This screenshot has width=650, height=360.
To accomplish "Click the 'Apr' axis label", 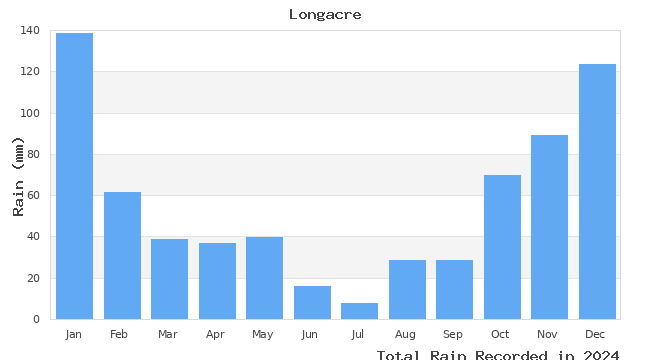I will 215,334.
